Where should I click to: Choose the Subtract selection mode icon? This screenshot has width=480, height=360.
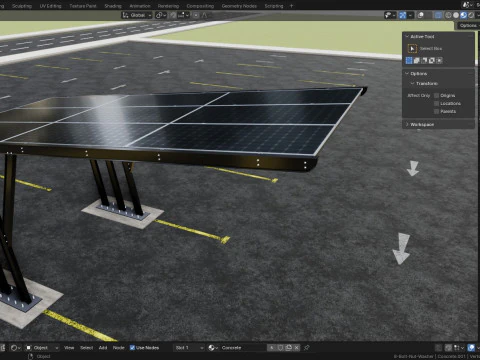tap(424, 60)
